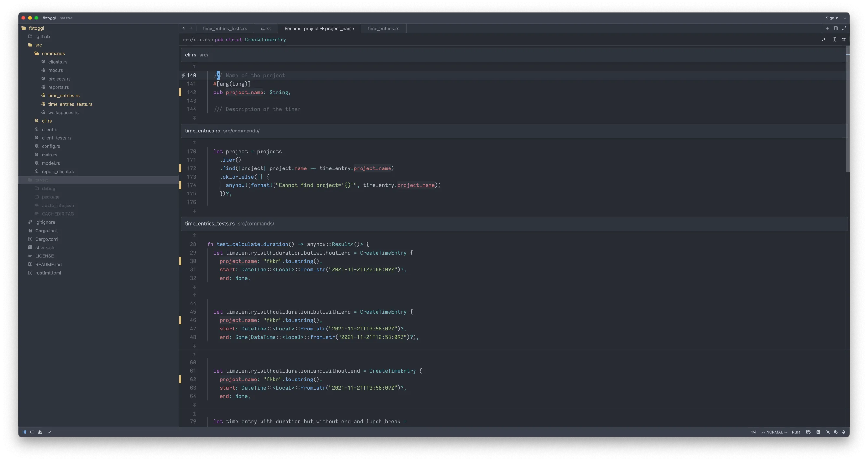868x461 pixels.
Task: Click the selections text-cursor icon in toolbar
Action: pyautogui.click(x=834, y=39)
